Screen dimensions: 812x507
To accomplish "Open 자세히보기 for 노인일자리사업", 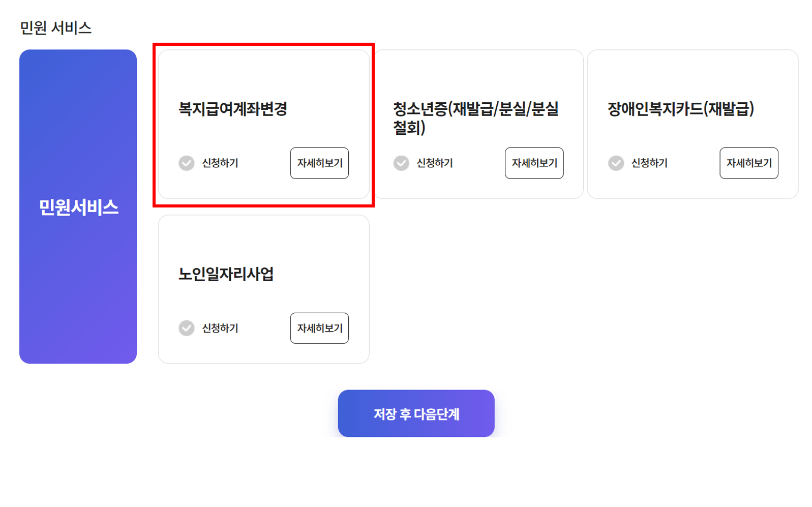I will [x=319, y=328].
